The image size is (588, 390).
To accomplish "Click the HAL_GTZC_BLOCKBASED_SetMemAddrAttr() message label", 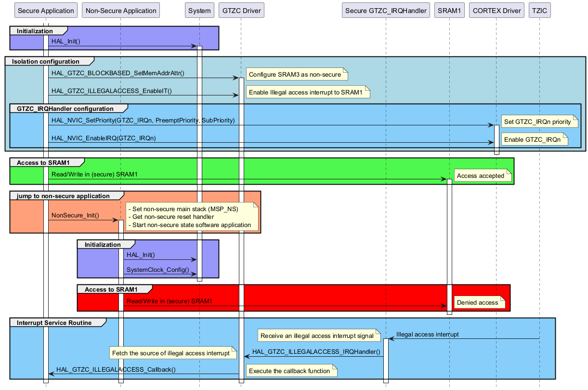I will (x=118, y=73).
